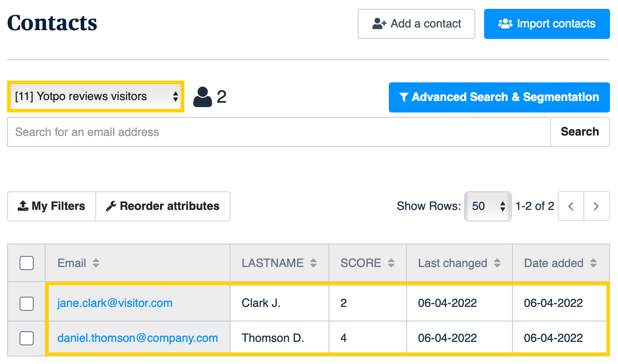Screen dimensions: 618x364
Task: Open jane.clark@visitor.com contact details
Action: pyautogui.click(x=114, y=303)
